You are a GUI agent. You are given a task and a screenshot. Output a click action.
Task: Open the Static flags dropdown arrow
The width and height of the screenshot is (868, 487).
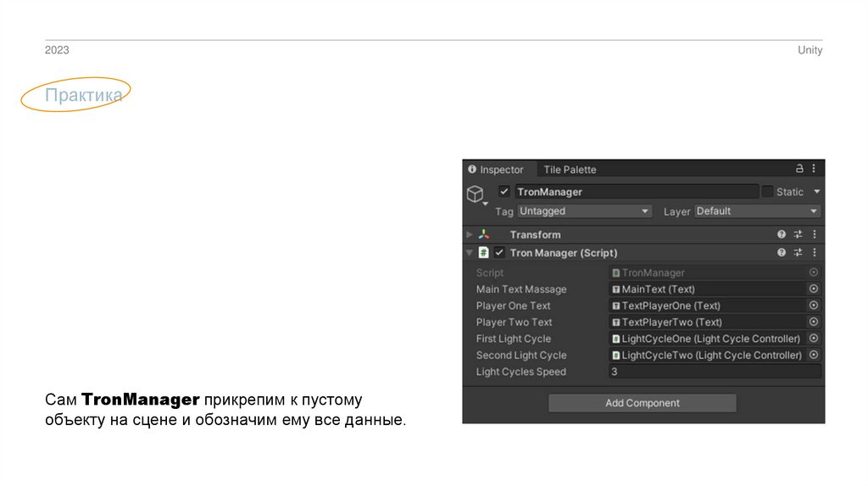point(816,192)
